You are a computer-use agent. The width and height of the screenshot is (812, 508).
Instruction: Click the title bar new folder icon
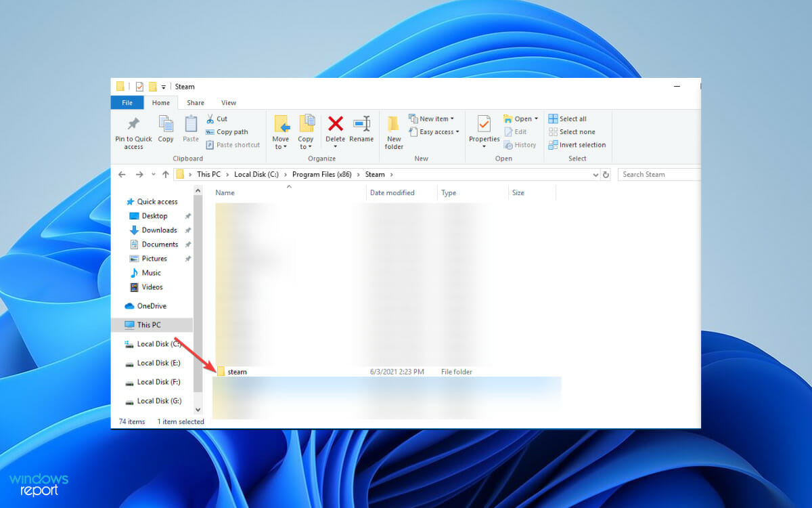point(152,86)
